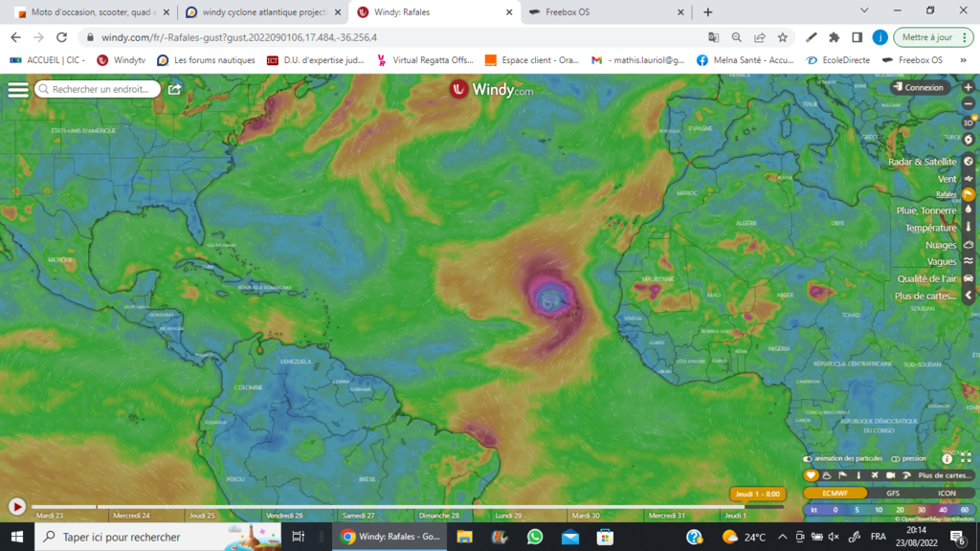980x551 pixels.
Task: Toggle the pression isolines switch
Action: (895, 459)
